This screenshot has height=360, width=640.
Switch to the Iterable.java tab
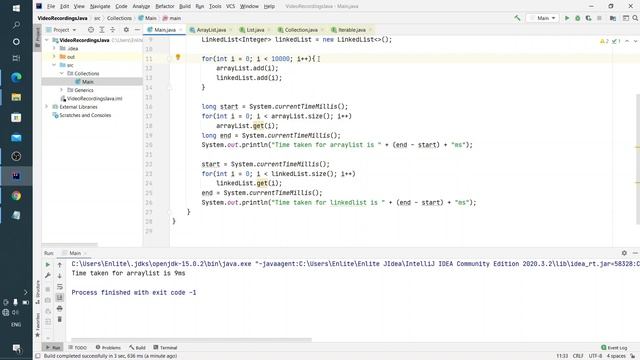pyautogui.click(x=352, y=30)
